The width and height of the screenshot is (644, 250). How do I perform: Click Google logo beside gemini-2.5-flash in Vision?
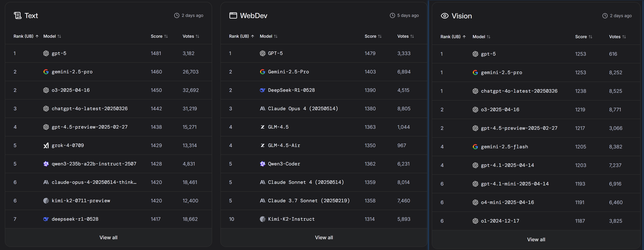tap(475, 147)
